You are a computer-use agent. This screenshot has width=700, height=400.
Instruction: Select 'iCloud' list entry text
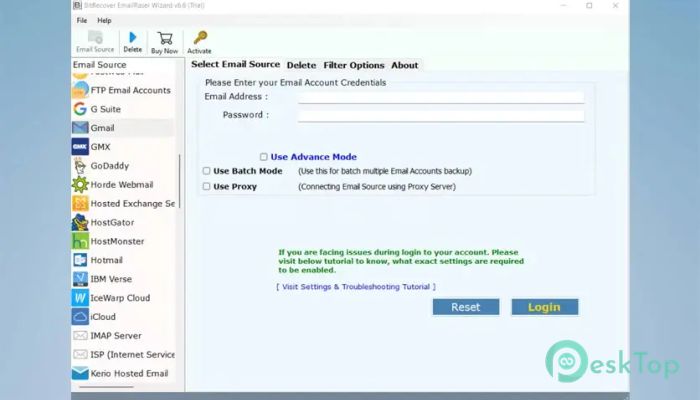pos(103,317)
